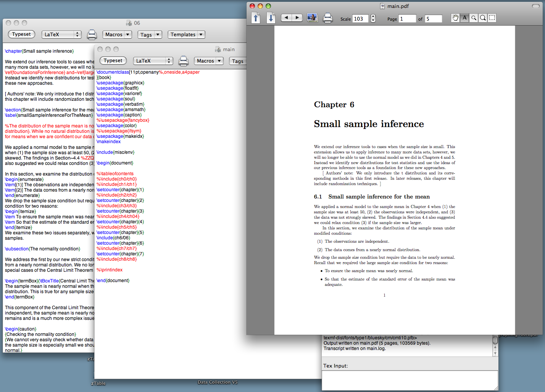
Task: Click %\tableofcontents line in main source
Action: tap(115, 174)
